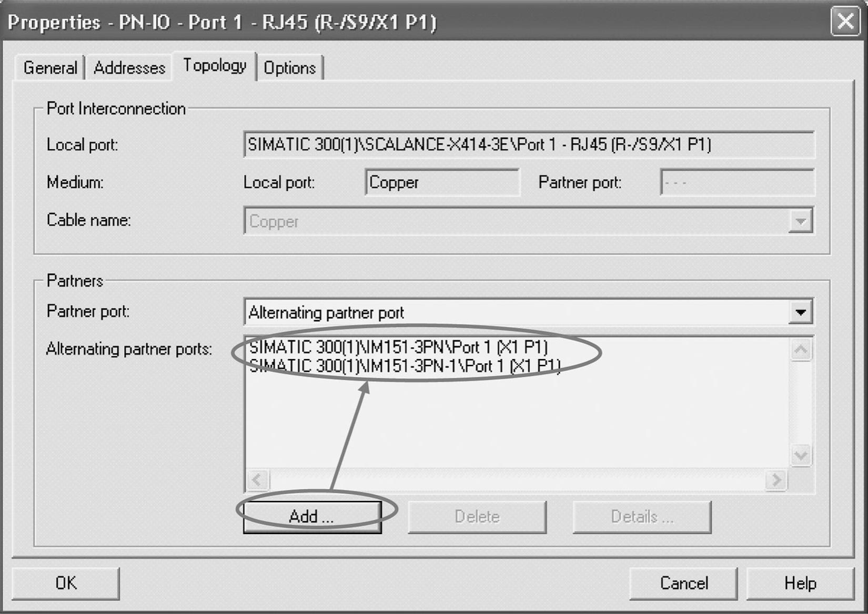
Task: Expand the Cable name dropdown
Action: tap(800, 221)
